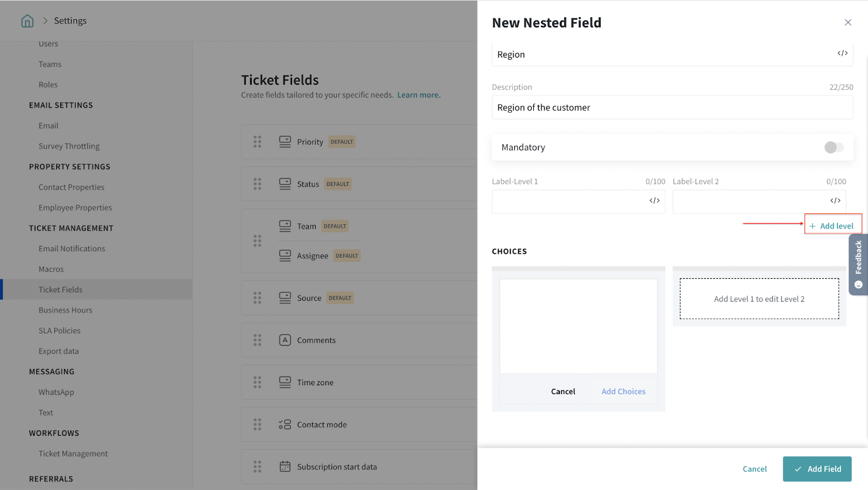This screenshot has height=490, width=868.
Task: Open Business Hours settings
Action: tap(65, 310)
